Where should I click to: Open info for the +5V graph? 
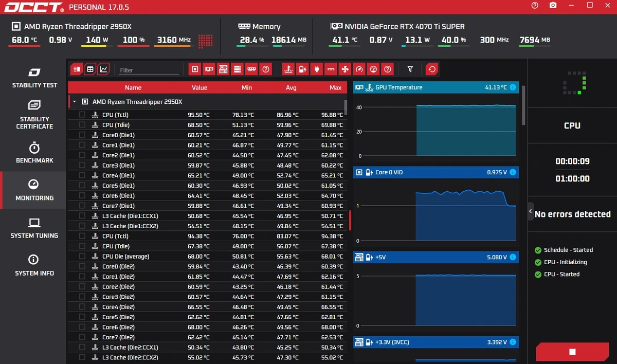click(512, 257)
